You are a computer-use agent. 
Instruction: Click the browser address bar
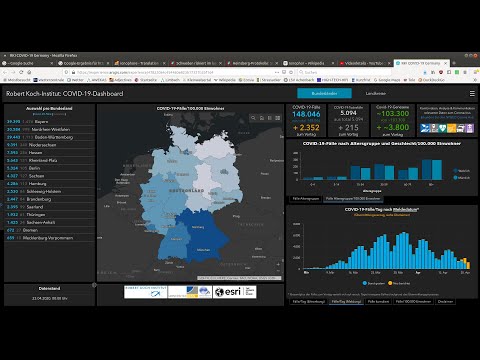click(173, 72)
